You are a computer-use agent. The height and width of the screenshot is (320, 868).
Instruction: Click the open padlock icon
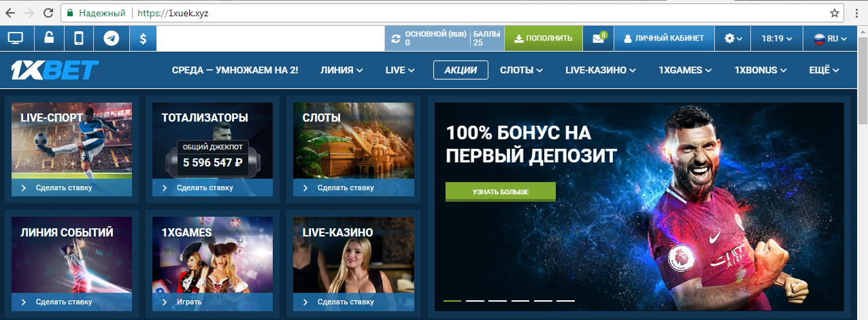(49, 39)
